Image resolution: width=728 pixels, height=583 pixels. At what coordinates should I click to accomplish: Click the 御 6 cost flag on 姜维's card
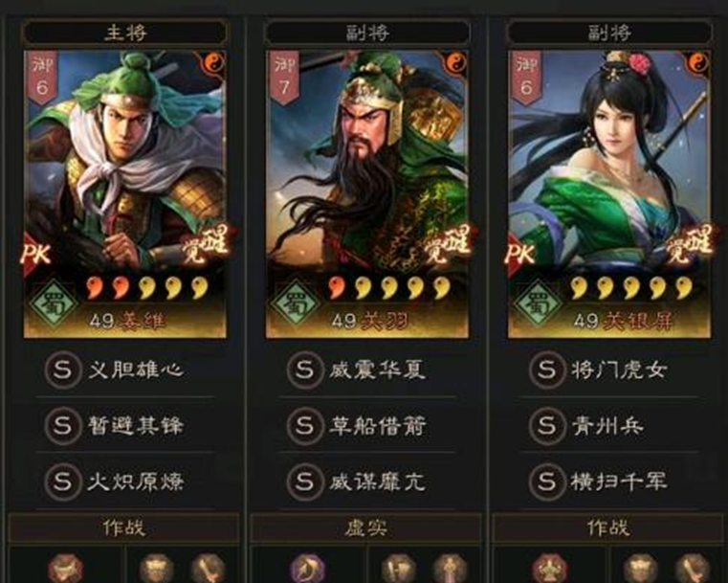tap(43, 78)
